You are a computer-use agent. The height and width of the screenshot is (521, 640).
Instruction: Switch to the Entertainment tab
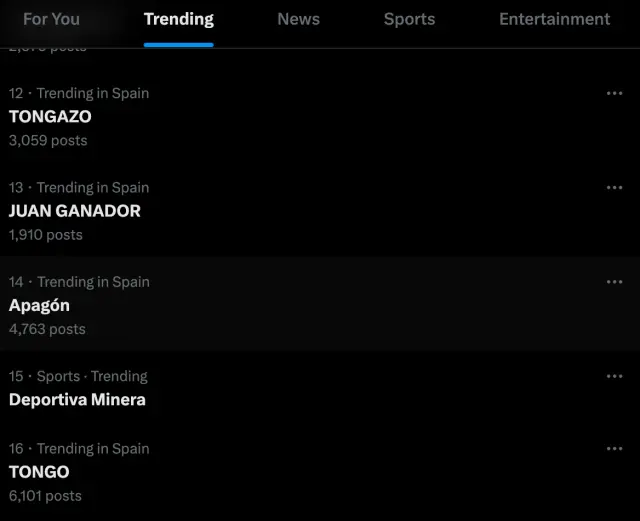554,19
